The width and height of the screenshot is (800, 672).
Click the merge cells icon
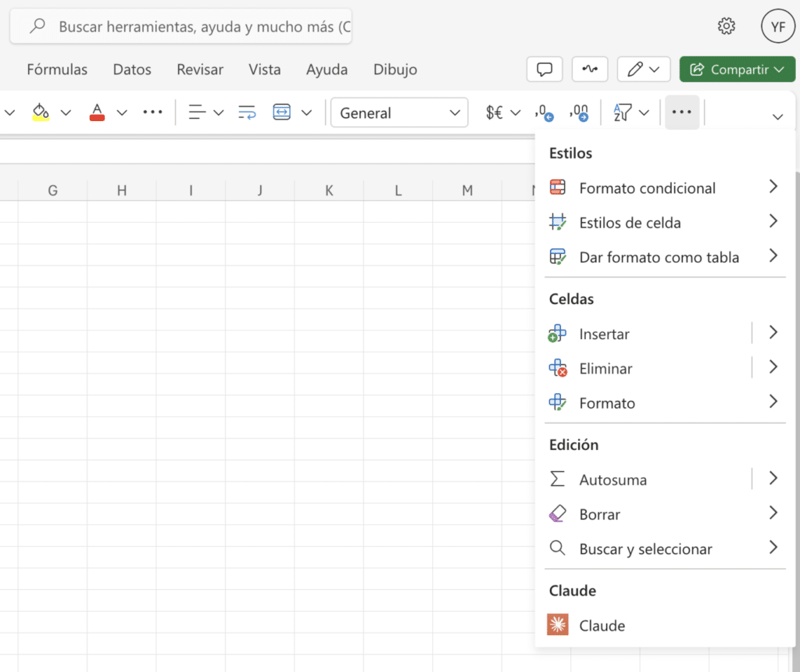pos(282,113)
